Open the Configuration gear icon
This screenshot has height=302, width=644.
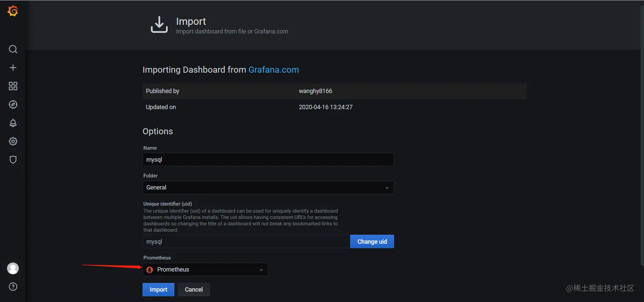click(x=13, y=141)
